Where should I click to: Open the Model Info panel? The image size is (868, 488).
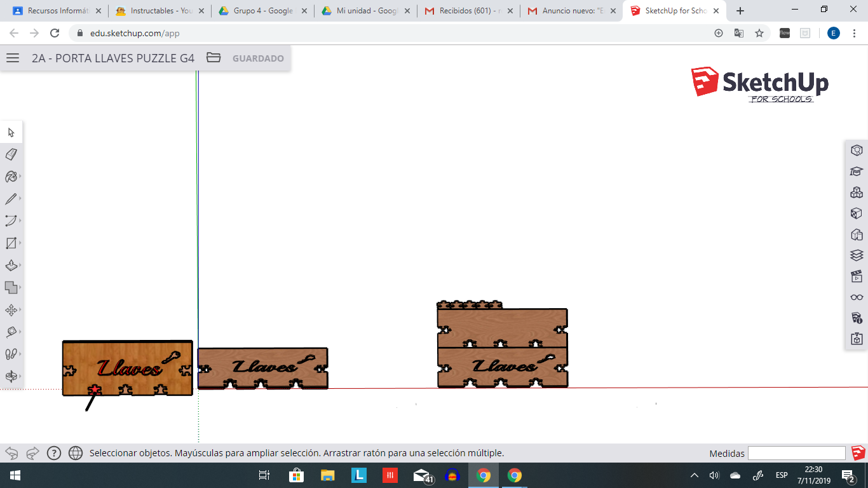857,318
